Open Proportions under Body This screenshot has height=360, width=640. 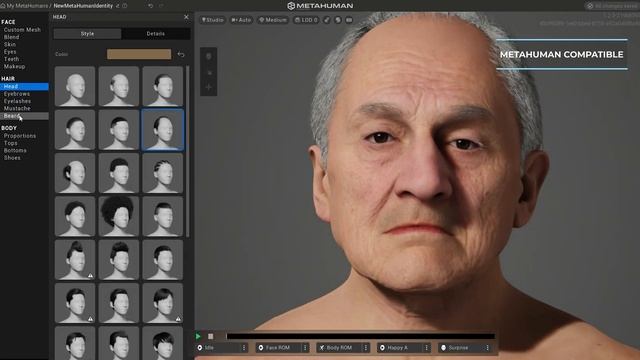(20, 136)
